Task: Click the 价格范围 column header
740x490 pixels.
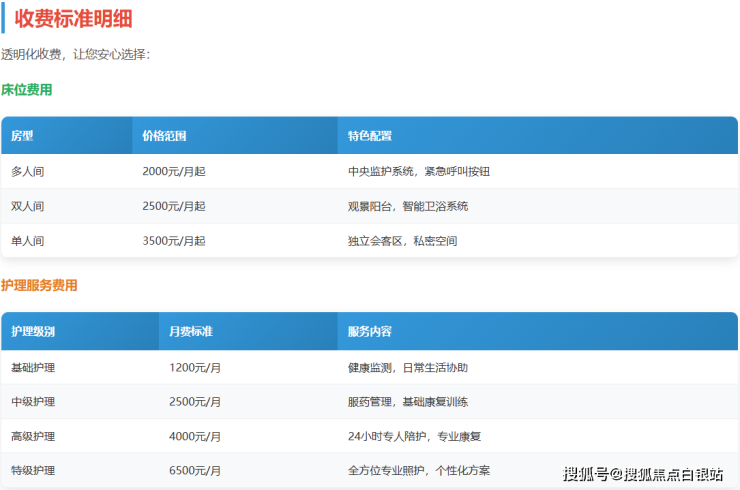Action: coord(164,136)
